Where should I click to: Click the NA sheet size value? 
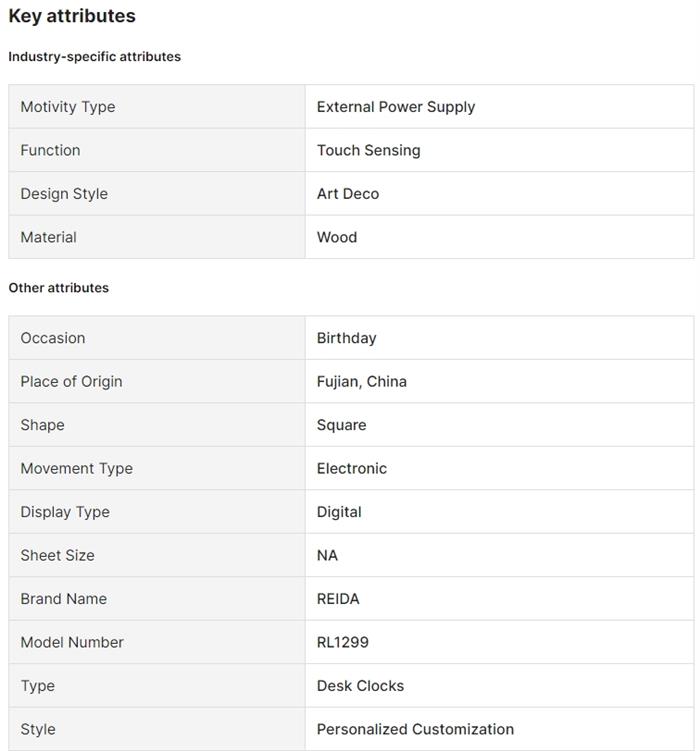327,555
